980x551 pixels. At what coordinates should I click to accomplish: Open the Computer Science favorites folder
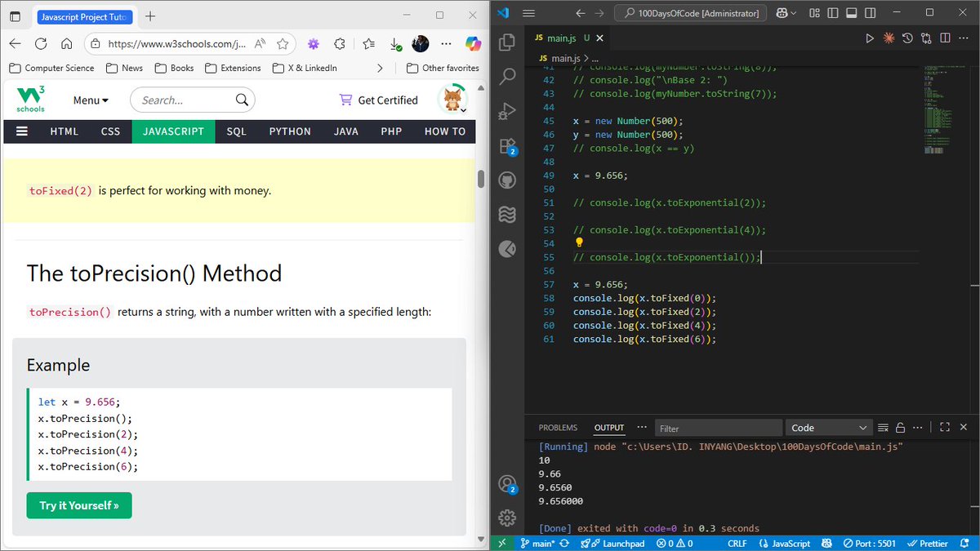tap(51, 68)
